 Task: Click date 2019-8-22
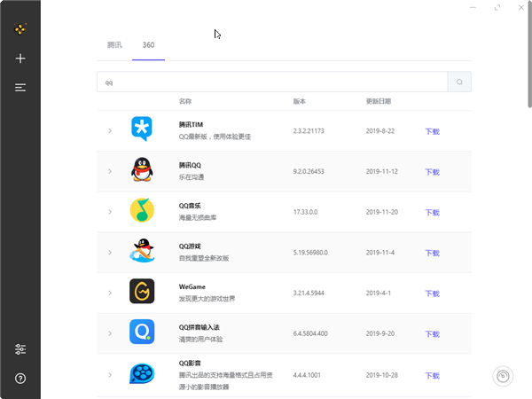click(380, 131)
